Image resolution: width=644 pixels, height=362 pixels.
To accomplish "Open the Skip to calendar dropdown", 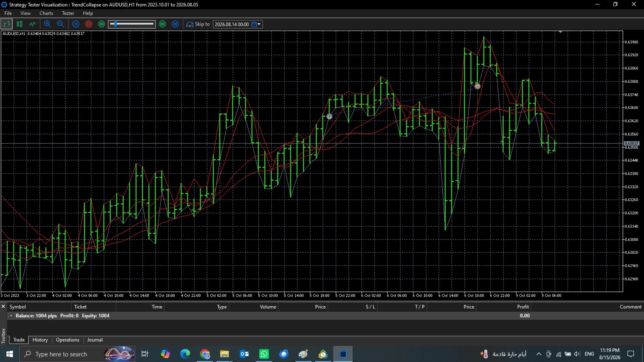I will [x=256, y=24].
